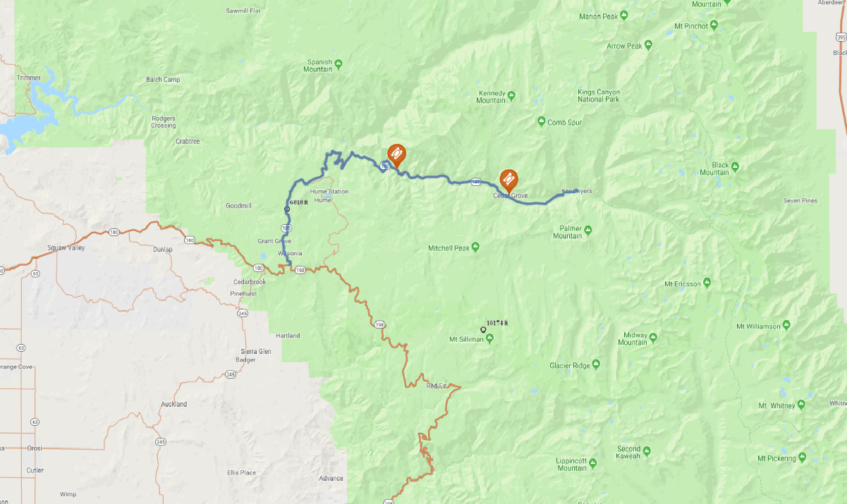Select the Mt Silliman peak icon
The height and width of the screenshot is (504, 847).
[x=489, y=339]
